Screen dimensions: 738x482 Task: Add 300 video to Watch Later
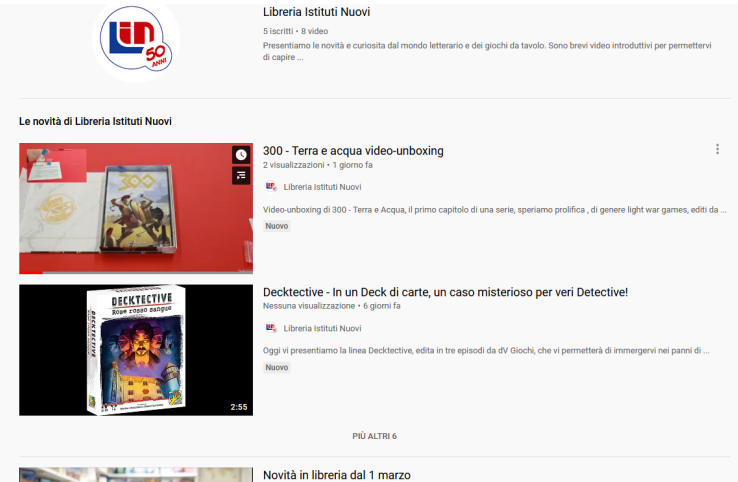pyautogui.click(x=241, y=155)
